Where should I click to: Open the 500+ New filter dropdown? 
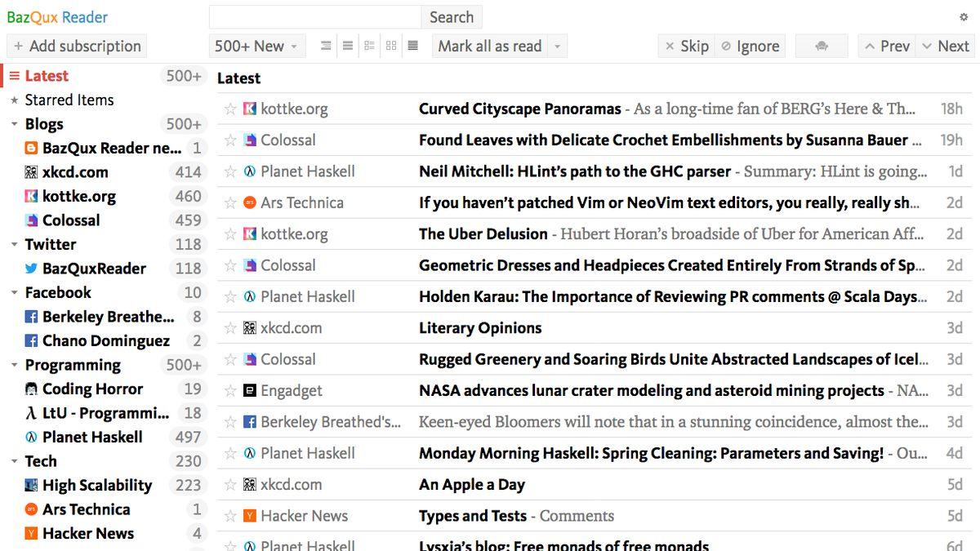(x=257, y=46)
